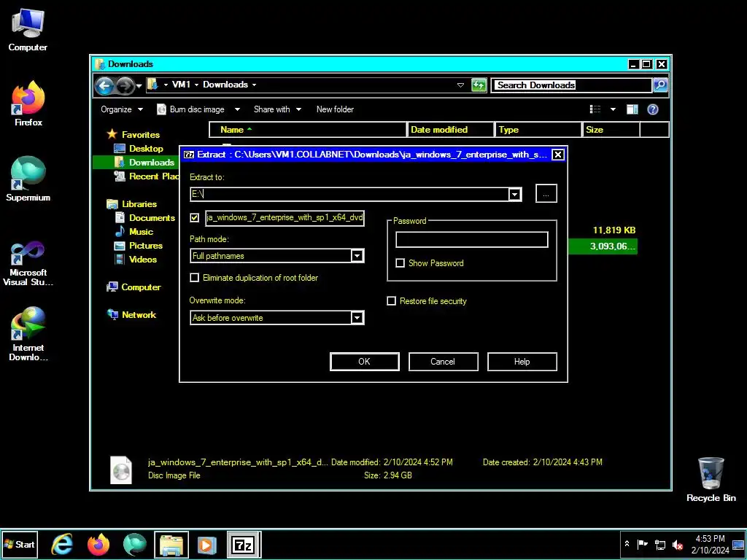Open Pictures library in sidebar
747x560 pixels.
[138, 245]
